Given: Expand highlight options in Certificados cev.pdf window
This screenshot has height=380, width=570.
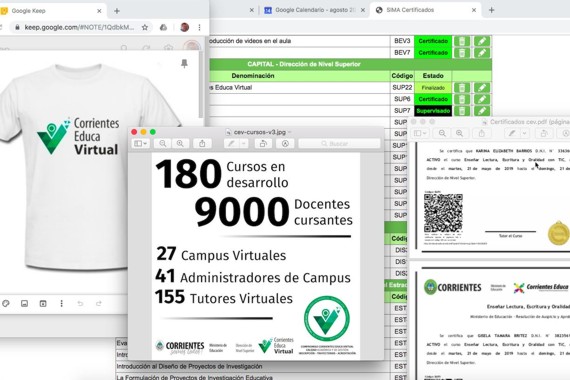Looking at the screenshot, I should pos(524,133).
